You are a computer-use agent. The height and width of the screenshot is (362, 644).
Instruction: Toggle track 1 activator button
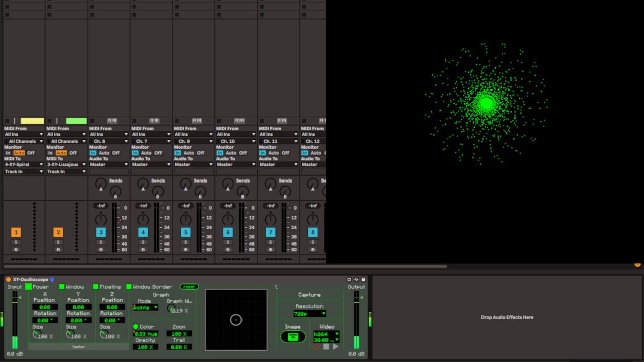point(16,232)
